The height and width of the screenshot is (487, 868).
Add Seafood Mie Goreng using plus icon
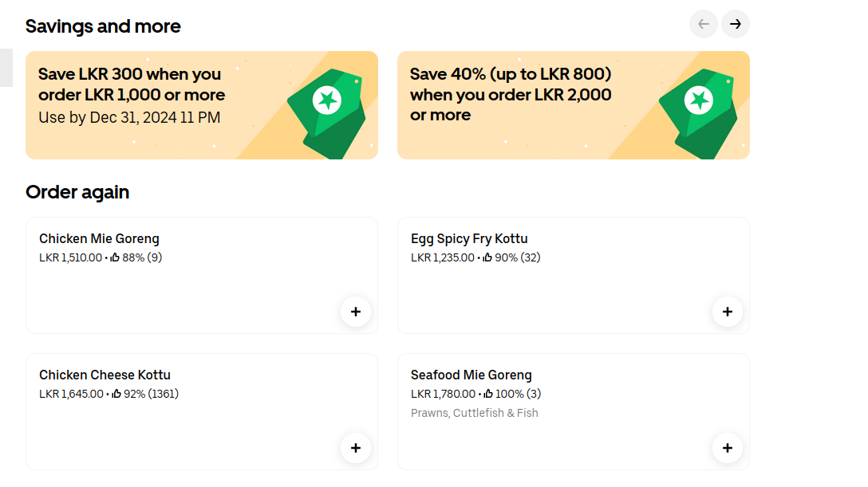coord(728,448)
